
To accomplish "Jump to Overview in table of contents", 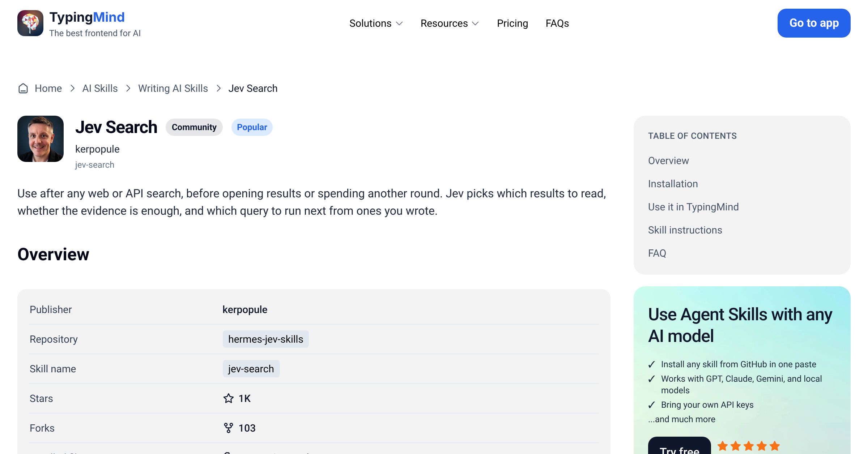I will tap(668, 160).
